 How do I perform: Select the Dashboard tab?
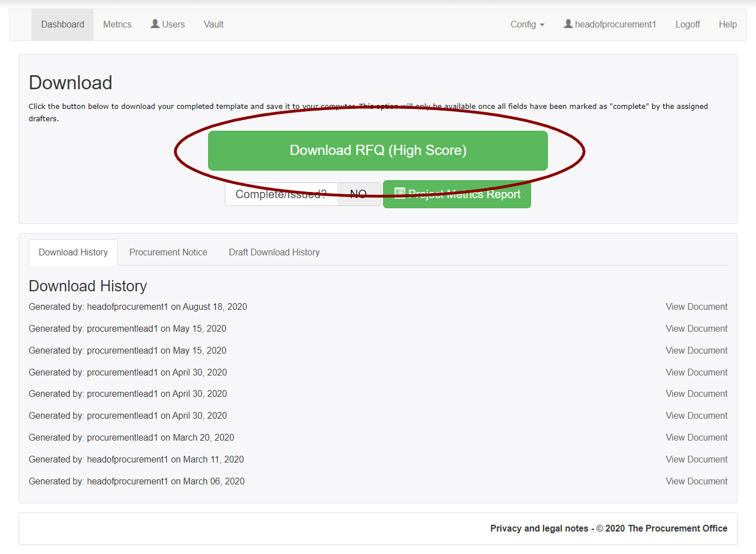click(x=62, y=24)
